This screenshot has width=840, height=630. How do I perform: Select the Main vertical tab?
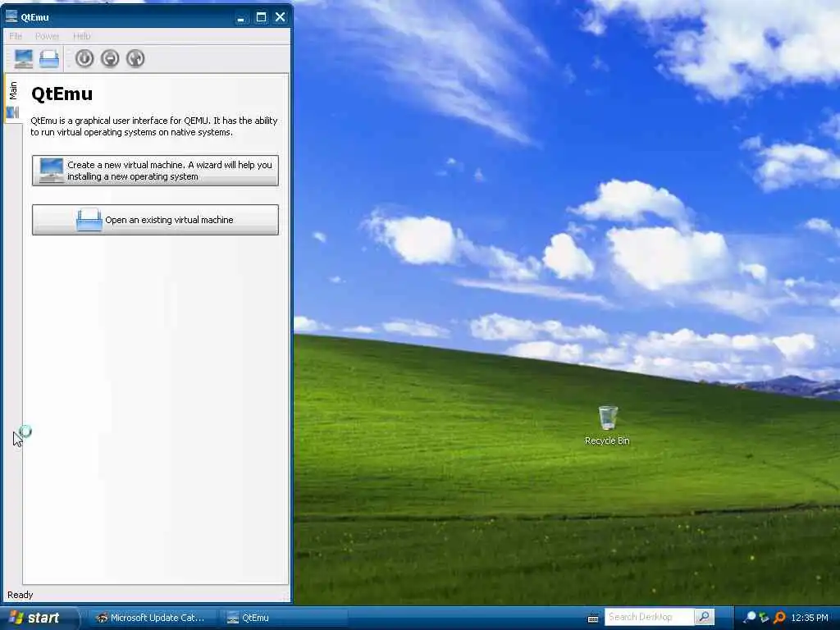[13, 99]
